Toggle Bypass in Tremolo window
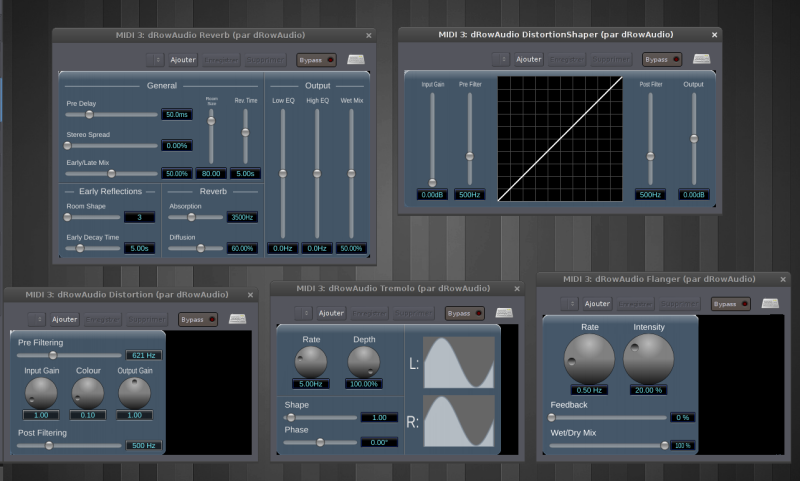 (465, 313)
